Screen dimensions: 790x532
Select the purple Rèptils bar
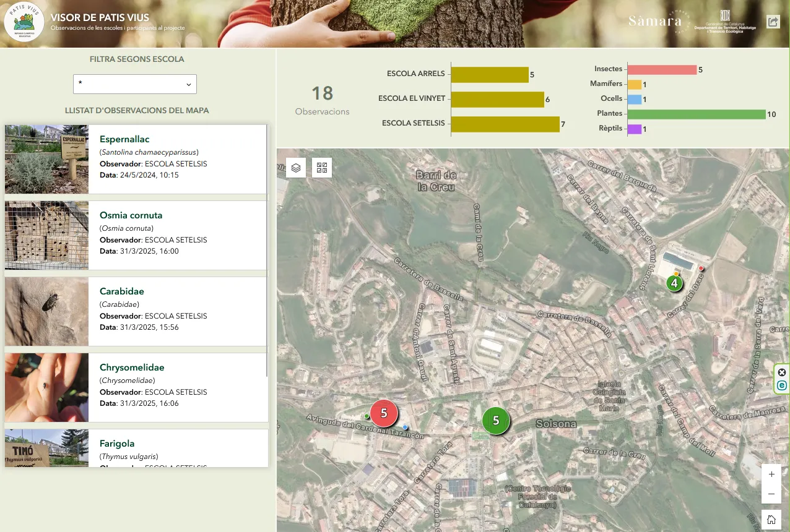point(635,129)
